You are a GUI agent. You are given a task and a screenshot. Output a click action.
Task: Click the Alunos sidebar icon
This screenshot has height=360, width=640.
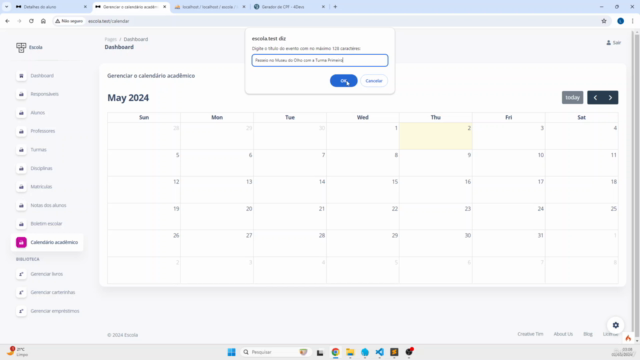tap(21, 113)
